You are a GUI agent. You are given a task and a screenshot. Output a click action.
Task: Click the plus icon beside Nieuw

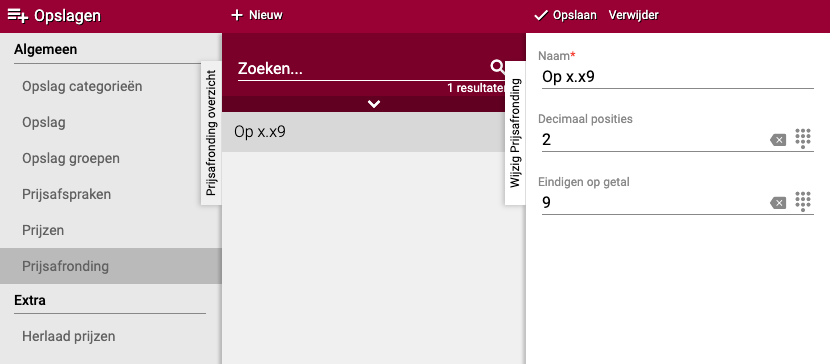click(x=237, y=15)
